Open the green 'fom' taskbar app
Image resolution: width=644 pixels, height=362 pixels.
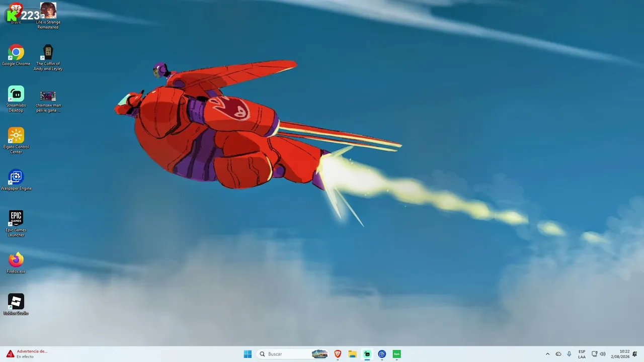pyautogui.click(x=396, y=354)
